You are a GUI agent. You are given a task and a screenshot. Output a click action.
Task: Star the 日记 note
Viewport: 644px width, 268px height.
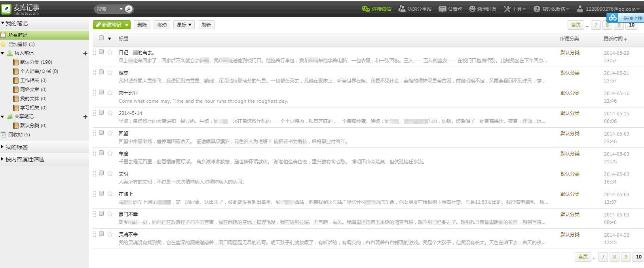click(110, 52)
